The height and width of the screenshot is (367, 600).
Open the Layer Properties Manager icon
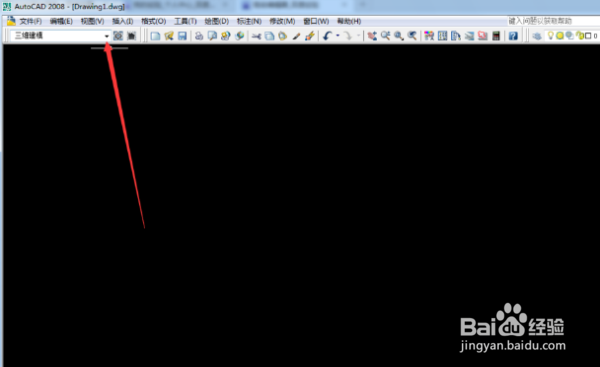[x=537, y=36]
